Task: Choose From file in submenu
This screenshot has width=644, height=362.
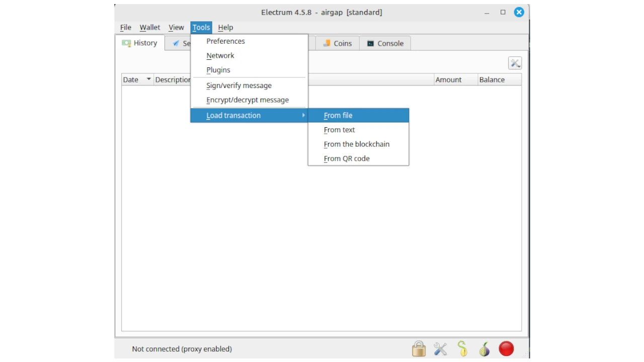Action: click(338, 116)
